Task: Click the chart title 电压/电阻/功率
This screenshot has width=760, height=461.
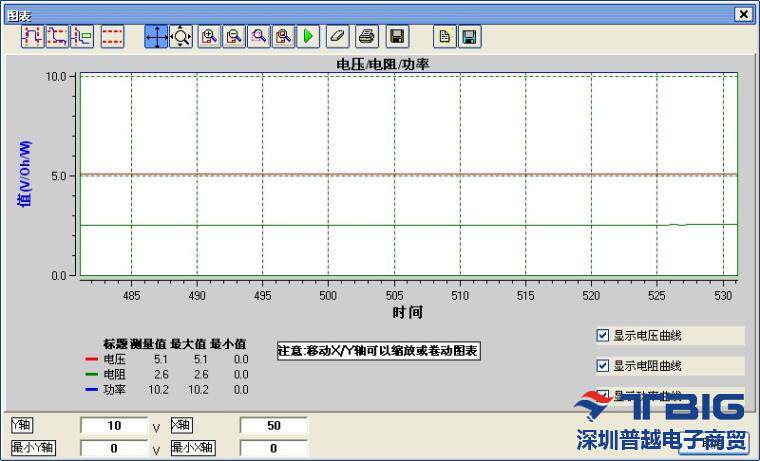Action: coord(382,64)
